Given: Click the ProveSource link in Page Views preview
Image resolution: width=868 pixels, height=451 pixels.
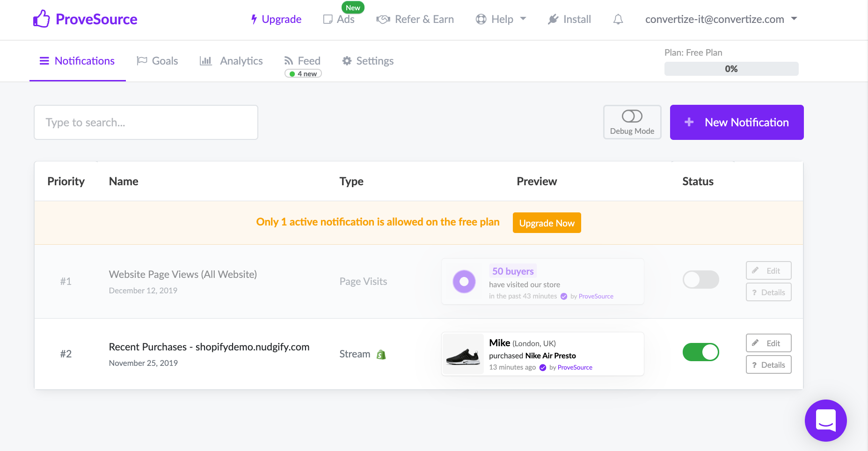Looking at the screenshot, I should click(596, 296).
